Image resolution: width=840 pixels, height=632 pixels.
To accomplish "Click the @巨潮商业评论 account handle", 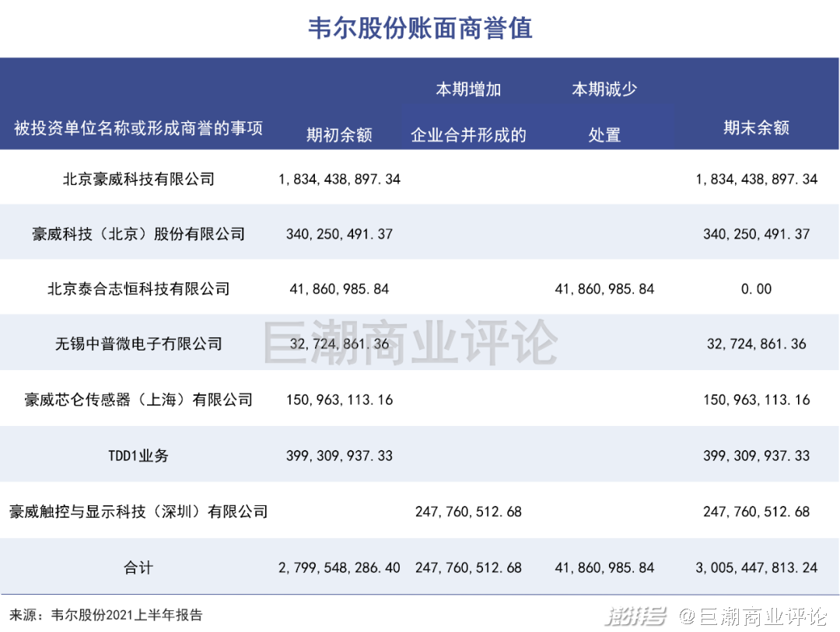I will [753, 616].
